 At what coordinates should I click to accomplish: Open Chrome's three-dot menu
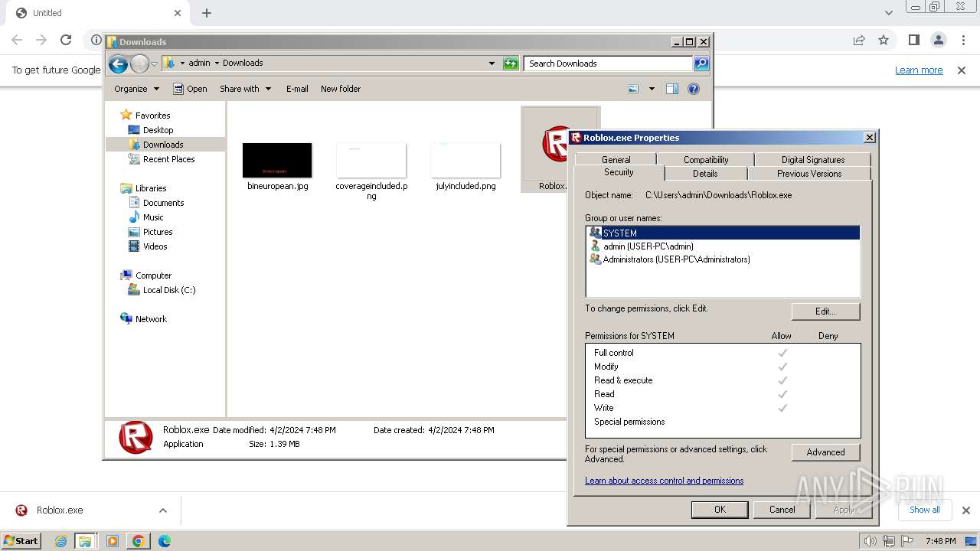pos(964,40)
